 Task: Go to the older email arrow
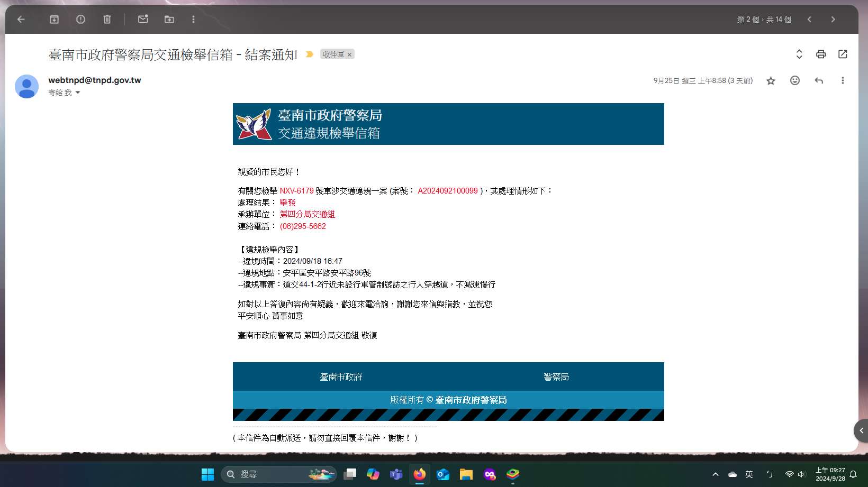point(833,20)
